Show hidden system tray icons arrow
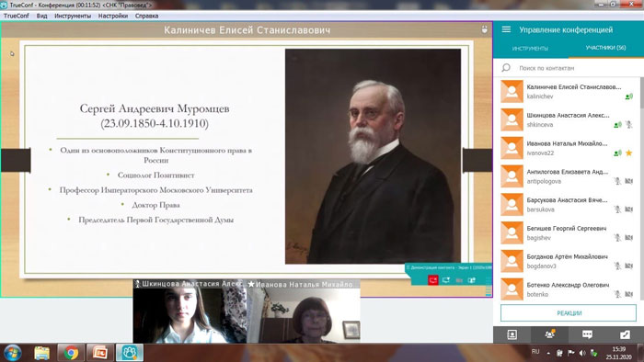This screenshot has width=644, height=362. pos(548,353)
